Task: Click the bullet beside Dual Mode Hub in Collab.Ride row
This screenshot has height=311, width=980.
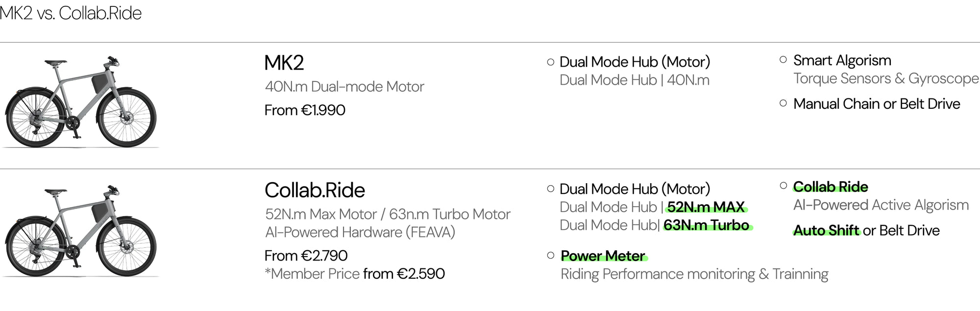Action: pos(551,189)
